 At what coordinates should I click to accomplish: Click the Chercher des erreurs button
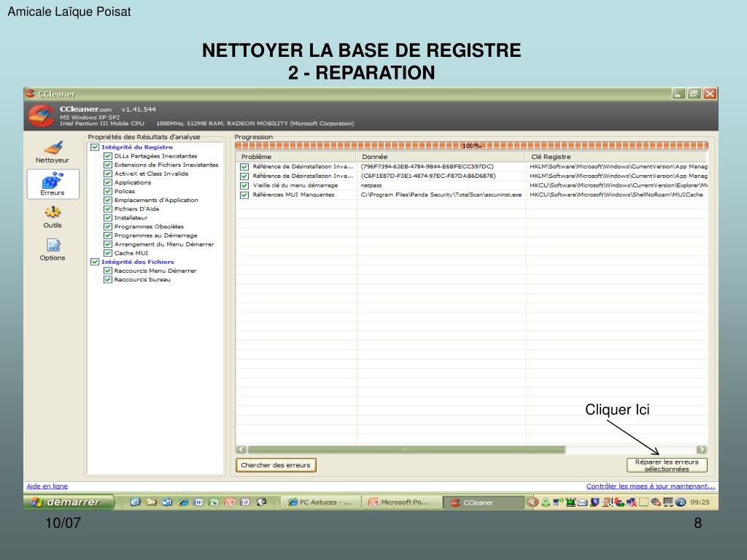coord(275,464)
